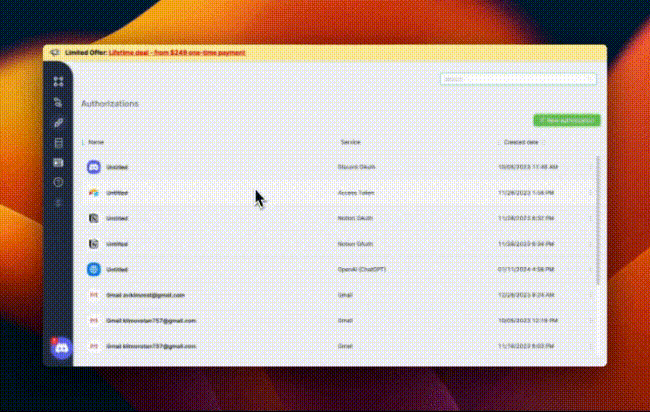This screenshot has height=412, width=650.
Task: Click the vertical scrollbar of authorizations list
Action: click(598, 220)
